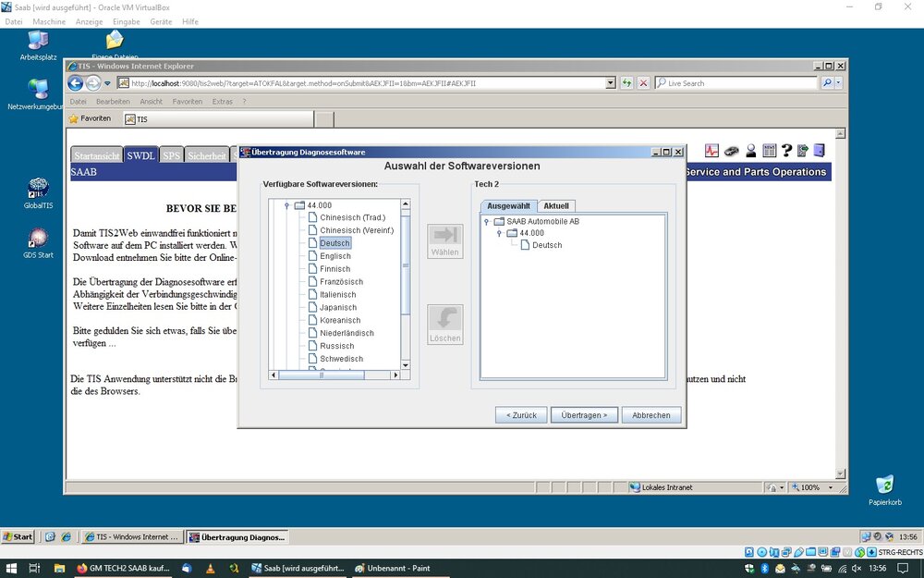Click the Wählen arrow button
The height and width of the screenshot is (578, 924).
click(x=445, y=241)
